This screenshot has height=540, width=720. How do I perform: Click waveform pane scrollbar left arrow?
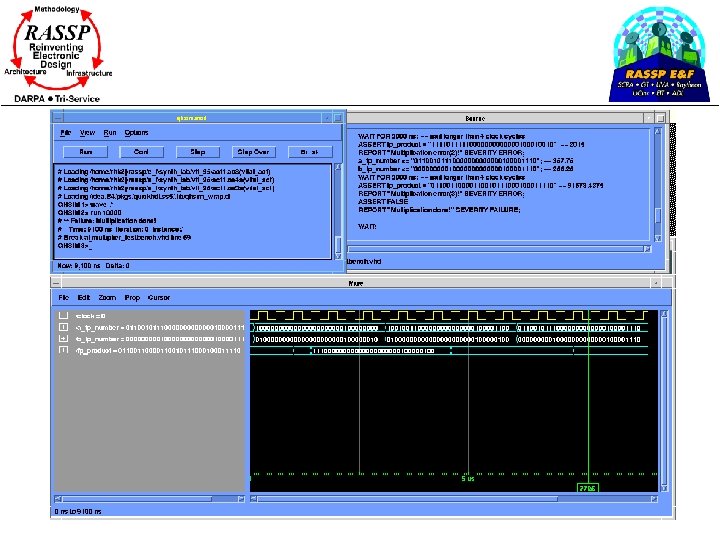tap(253, 499)
